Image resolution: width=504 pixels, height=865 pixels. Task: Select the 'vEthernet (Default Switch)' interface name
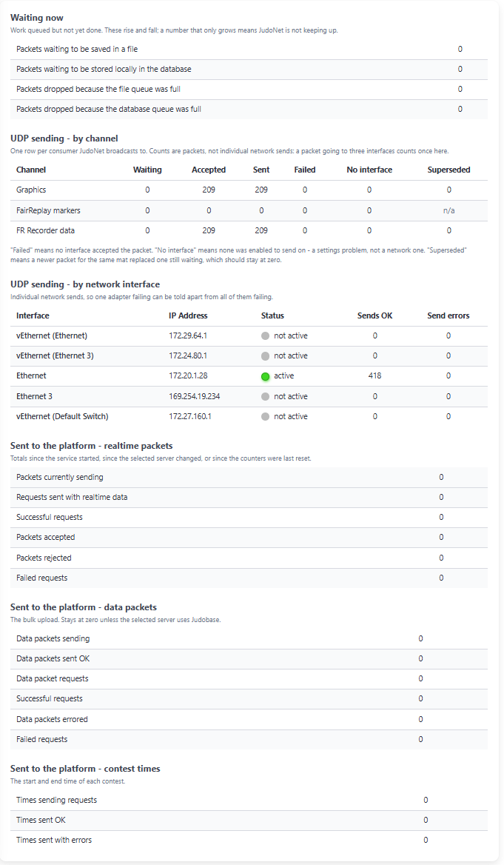[x=62, y=416]
